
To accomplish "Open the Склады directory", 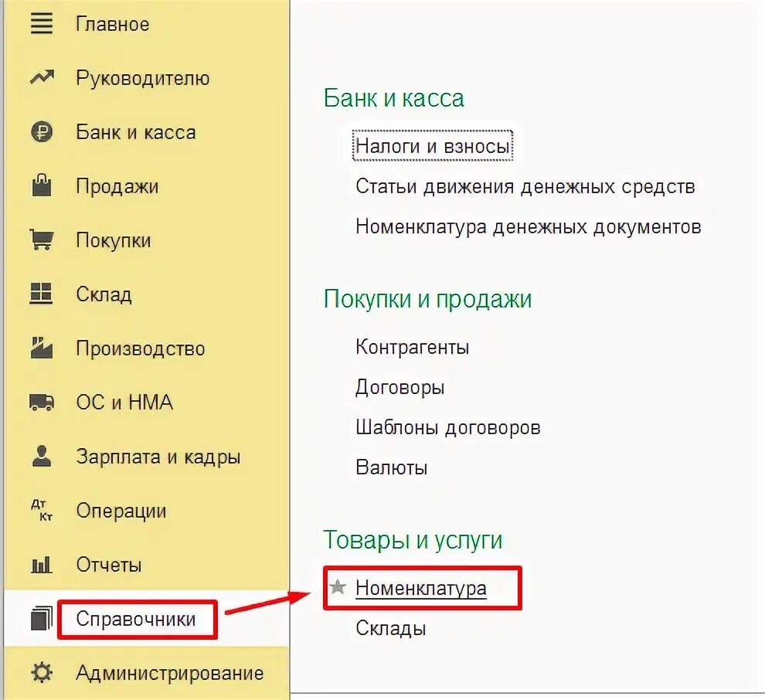I will click(391, 628).
